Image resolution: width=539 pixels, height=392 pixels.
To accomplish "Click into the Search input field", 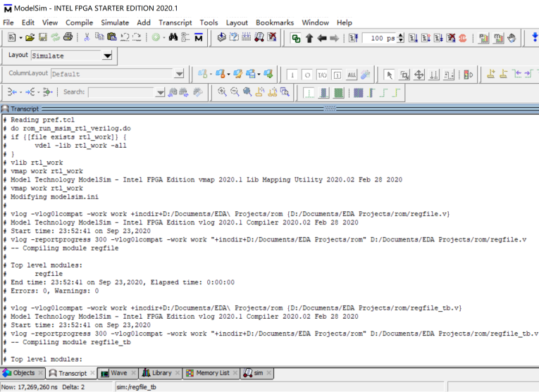I will pos(121,92).
